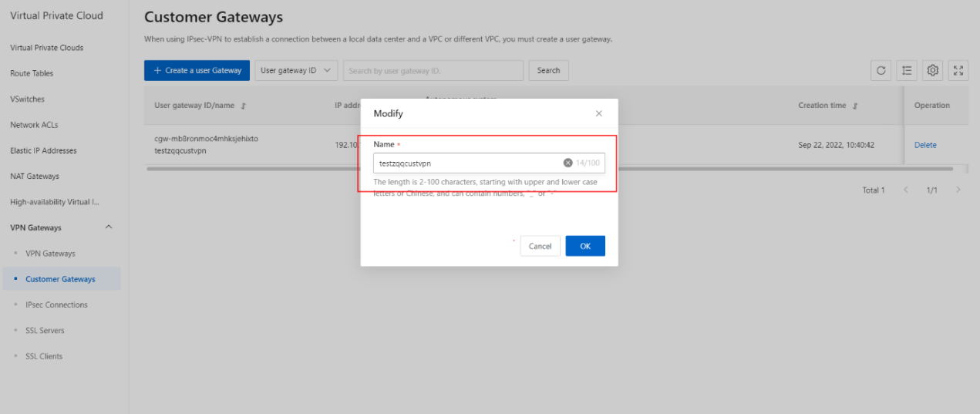The image size is (980, 414).
Task: Go to previous page arrow
Action: [906, 190]
